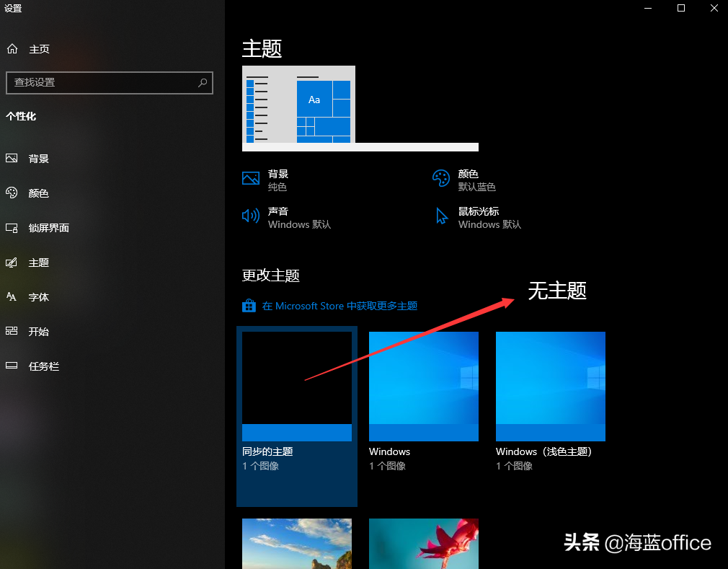Maximize the 设置 window
The height and width of the screenshot is (569, 728).
pos(681,8)
